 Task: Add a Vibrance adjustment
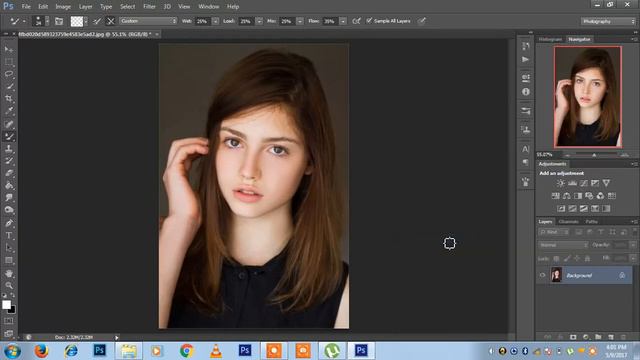pyautogui.click(x=606, y=183)
